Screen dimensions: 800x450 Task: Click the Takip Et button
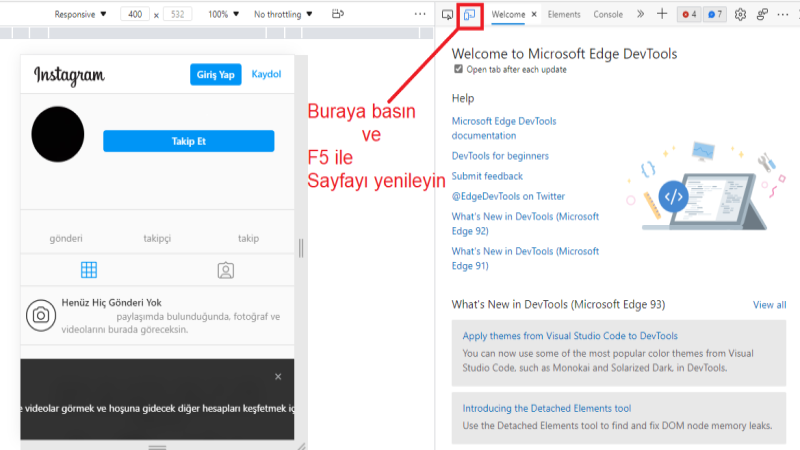click(189, 141)
